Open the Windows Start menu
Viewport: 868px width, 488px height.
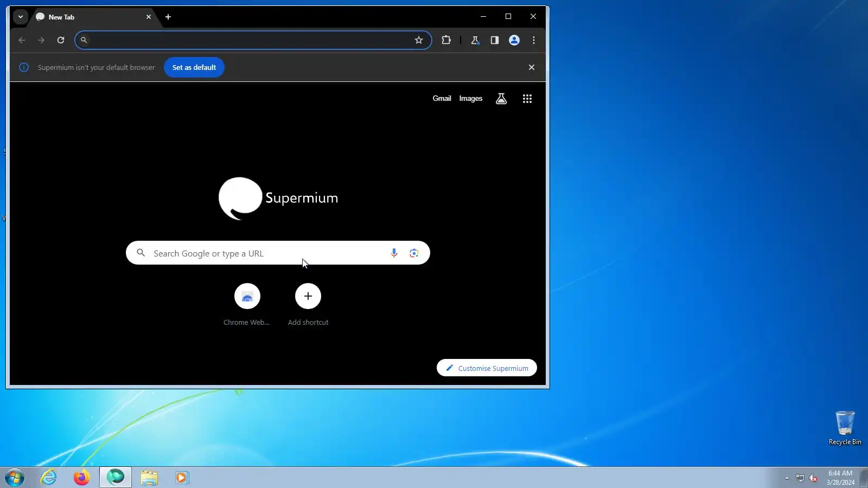tap(15, 478)
